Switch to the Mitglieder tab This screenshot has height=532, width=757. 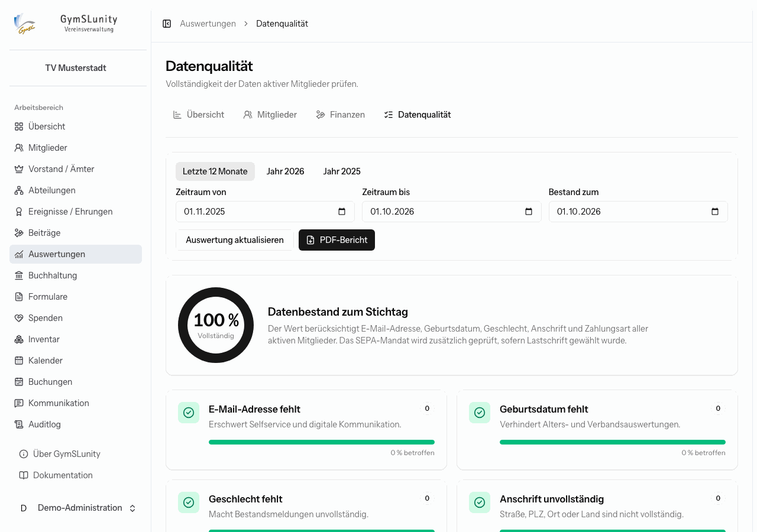pos(270,115)
